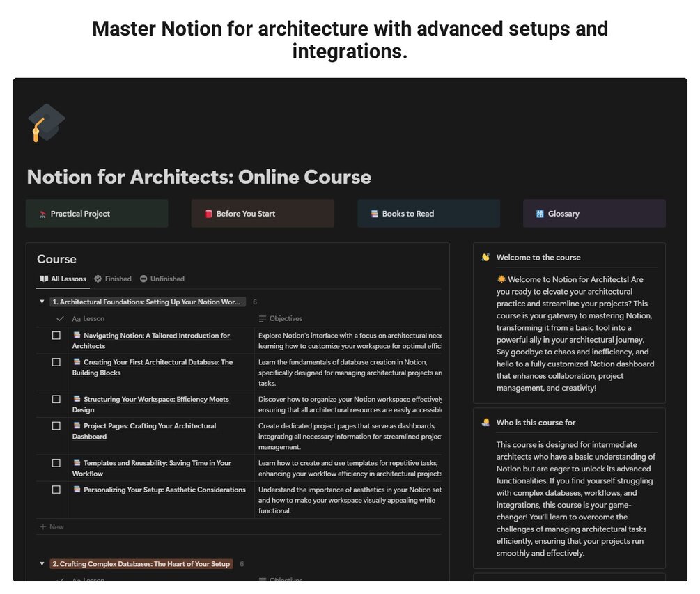Image resolution: width=700 pixels, height=594 pixels.
Task: Click the Welcome to the course heading
Action: click(538, 258)
